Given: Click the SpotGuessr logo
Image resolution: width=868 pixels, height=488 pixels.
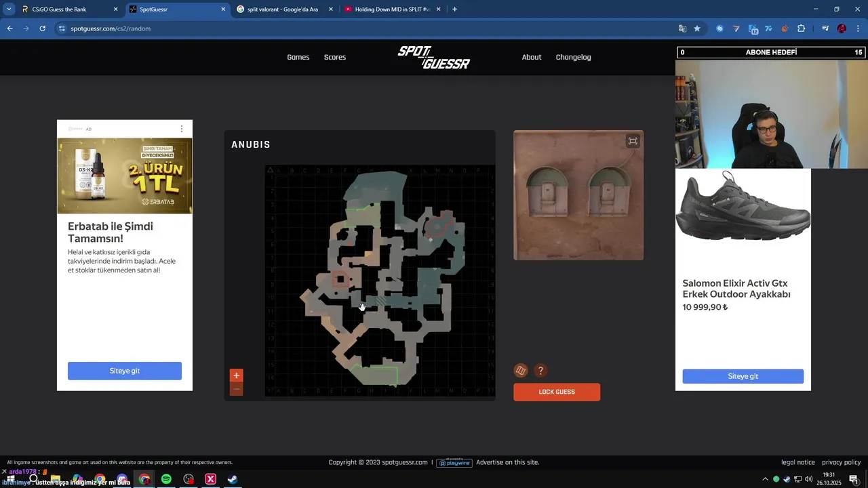Looking at the screenshot, I should coord(434,57).
